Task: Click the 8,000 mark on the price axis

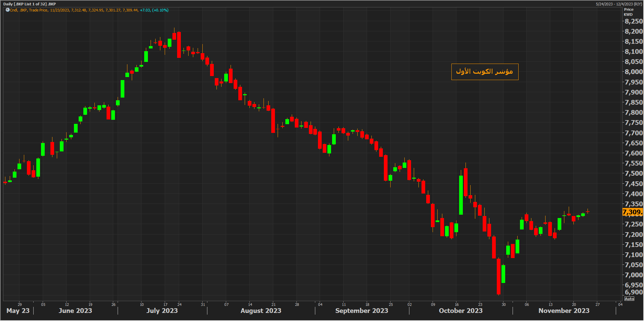Action: coord(634,72)
